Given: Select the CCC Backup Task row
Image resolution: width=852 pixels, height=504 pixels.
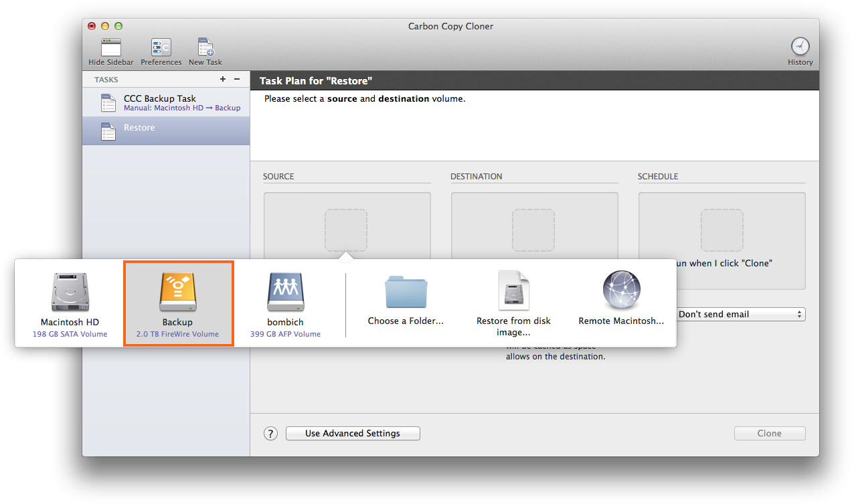Looking at the screenshot, I should (x=166, y=103).
